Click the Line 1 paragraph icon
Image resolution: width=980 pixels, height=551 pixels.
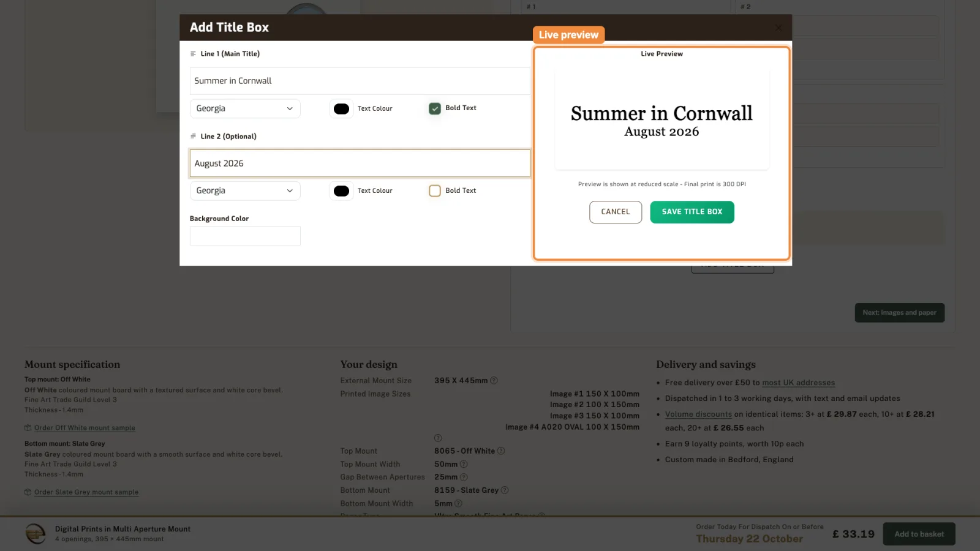tap(193, 54)
